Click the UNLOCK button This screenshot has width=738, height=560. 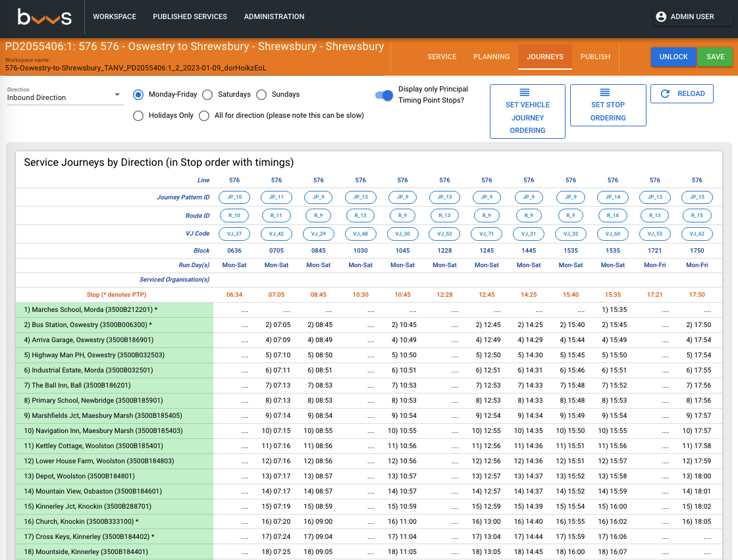(x=673, y=57)
